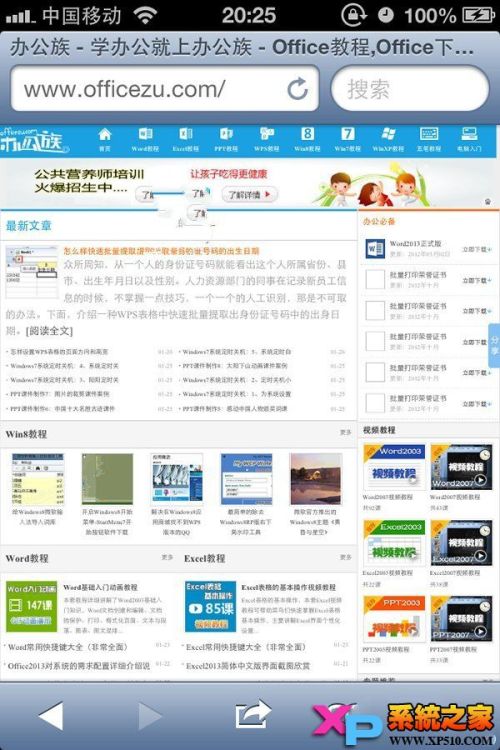
Task: Play the Excel2003 视频教程 thumbnail
Action: point(394,543)
